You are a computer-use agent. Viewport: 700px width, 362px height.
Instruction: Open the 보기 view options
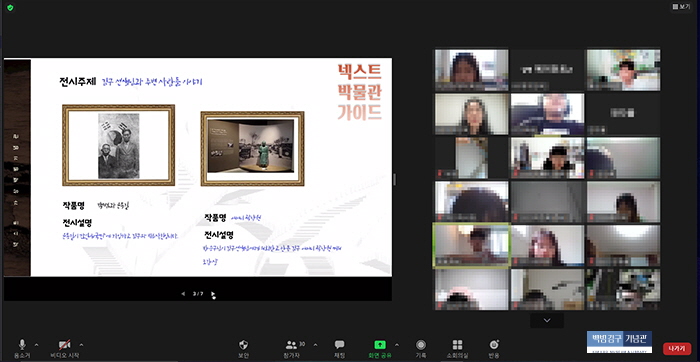point(681,7)
